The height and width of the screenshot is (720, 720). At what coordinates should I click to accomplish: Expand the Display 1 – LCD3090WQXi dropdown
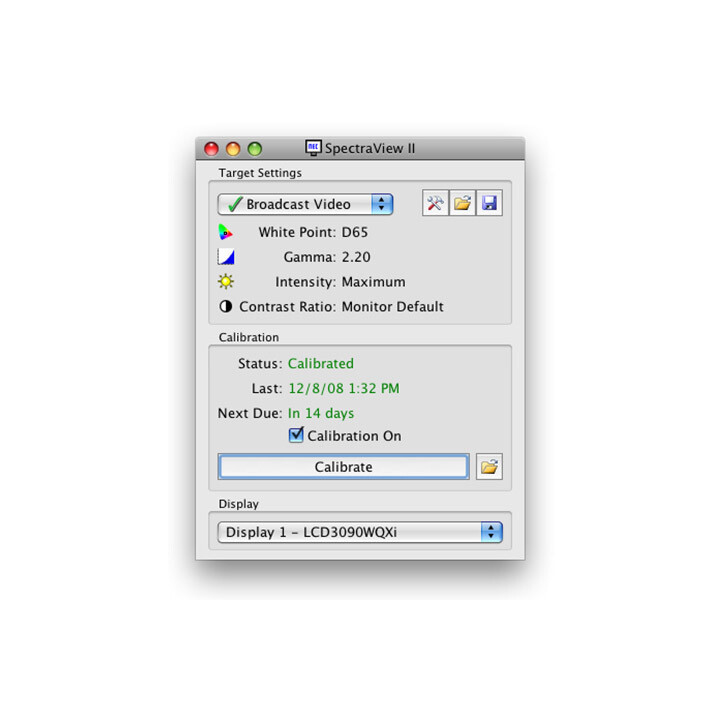point(360,532)
